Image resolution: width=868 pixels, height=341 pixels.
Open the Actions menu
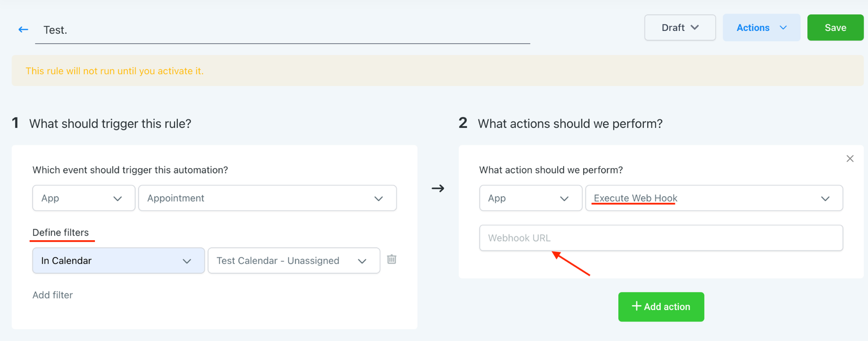[761, 28]
